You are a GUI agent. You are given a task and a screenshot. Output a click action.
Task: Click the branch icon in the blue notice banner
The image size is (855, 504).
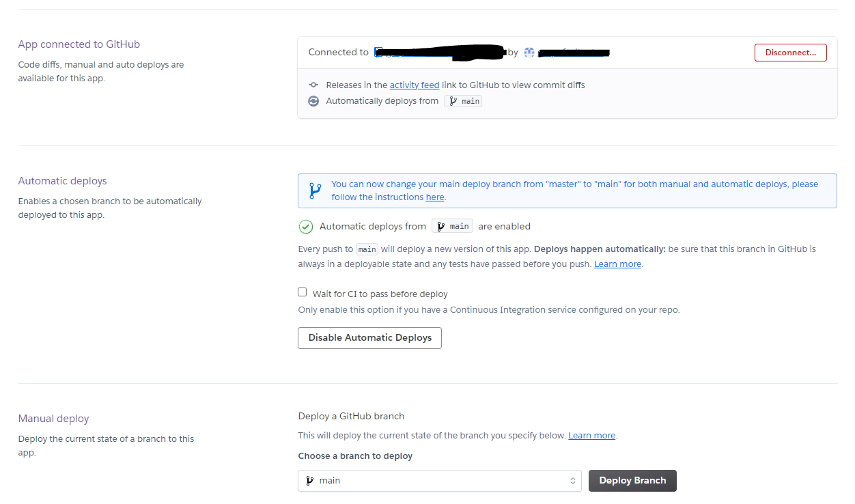coord(315,191)
